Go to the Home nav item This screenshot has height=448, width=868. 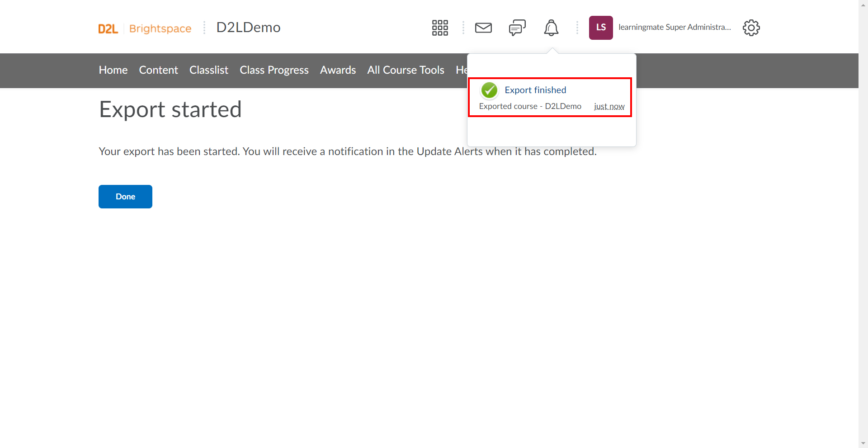click(113, 70)
